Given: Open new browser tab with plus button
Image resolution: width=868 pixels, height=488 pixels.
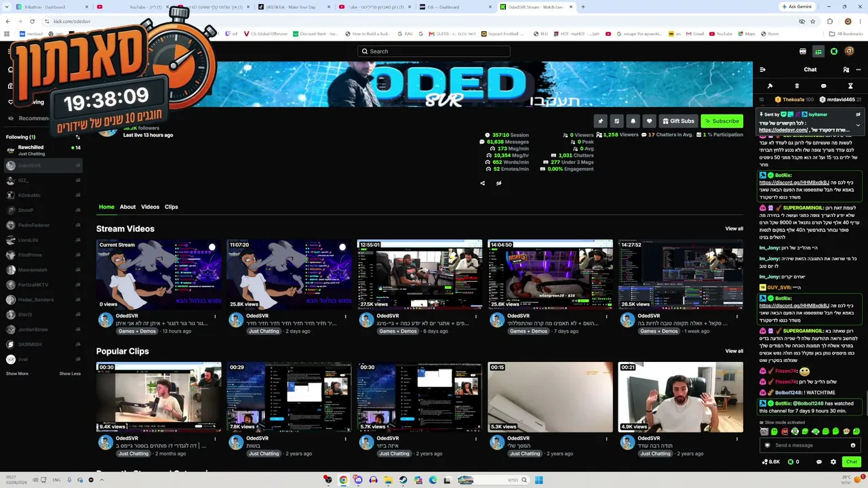Looking at the screenshot, I should [x=583, y=7].
